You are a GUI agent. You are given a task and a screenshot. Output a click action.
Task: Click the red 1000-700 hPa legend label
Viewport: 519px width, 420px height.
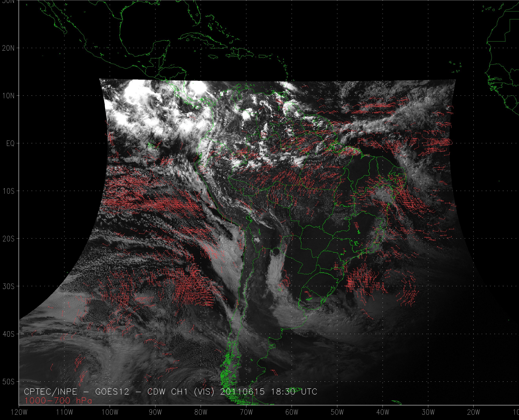point(58,401)
